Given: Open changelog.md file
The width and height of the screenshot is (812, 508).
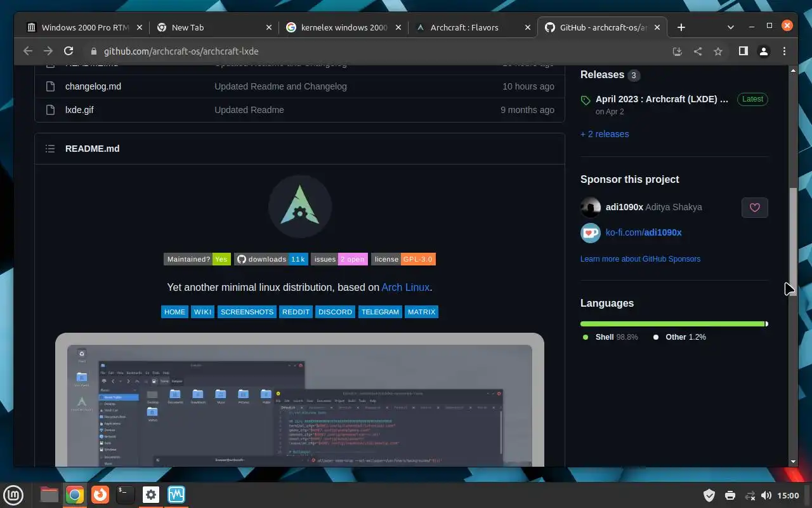Looking at the screenshot, I should (93, 86).
